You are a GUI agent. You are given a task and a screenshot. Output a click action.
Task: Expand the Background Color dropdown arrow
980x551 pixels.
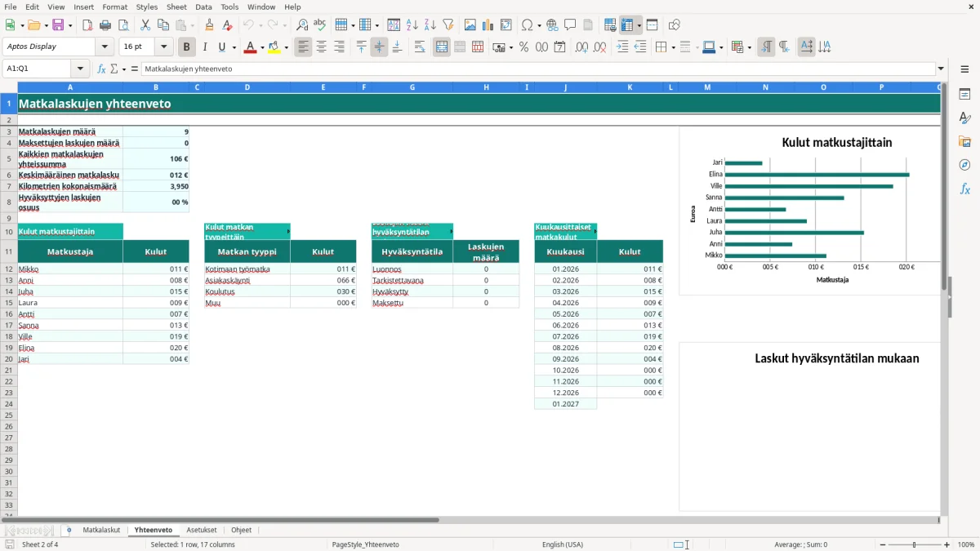pos(286,48)
